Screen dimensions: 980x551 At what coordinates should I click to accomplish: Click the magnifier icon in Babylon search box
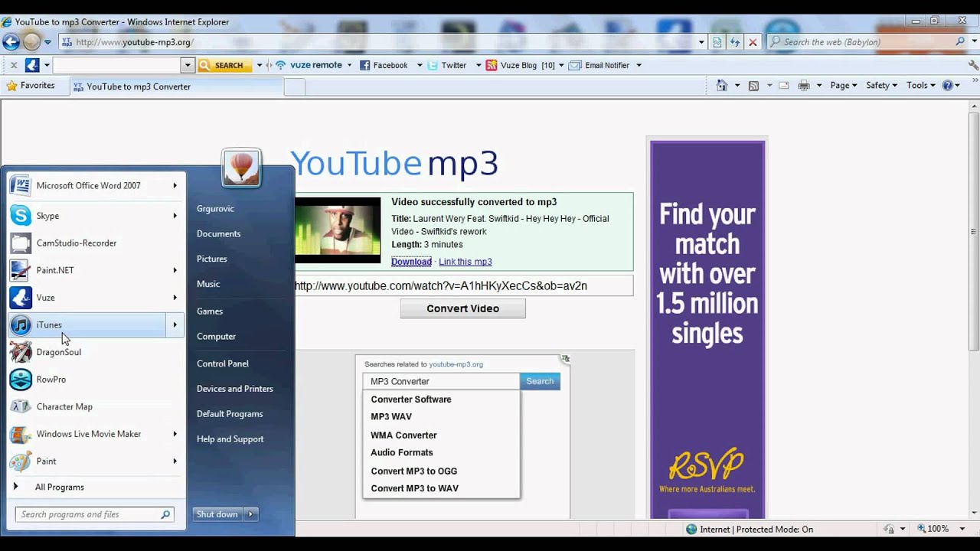coord(961,41)
